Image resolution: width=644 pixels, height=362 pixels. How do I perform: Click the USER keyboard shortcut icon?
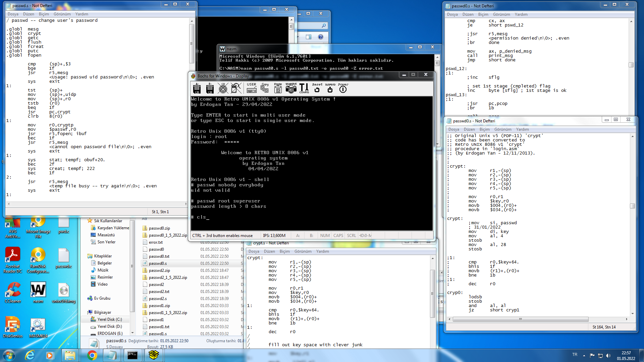252,89
